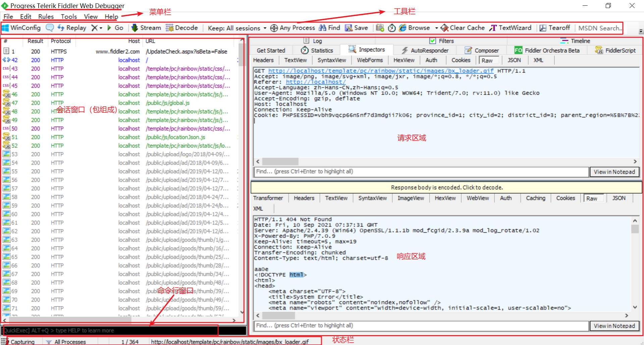Switch to the Timeline tab
The height and width of the screenshot is (345, 644).
pyautogui.click(x=575, y=41)
